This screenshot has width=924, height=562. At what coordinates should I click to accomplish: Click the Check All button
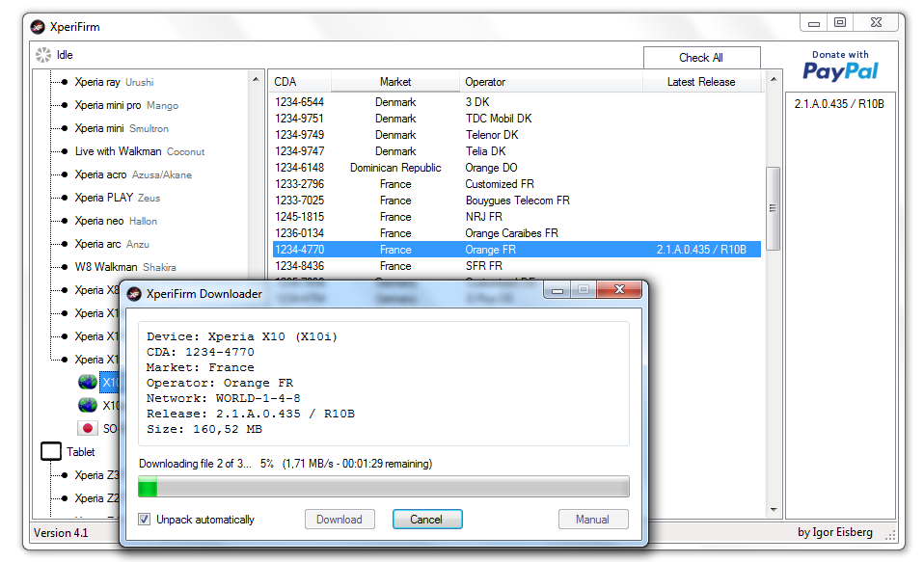(701, 58)
